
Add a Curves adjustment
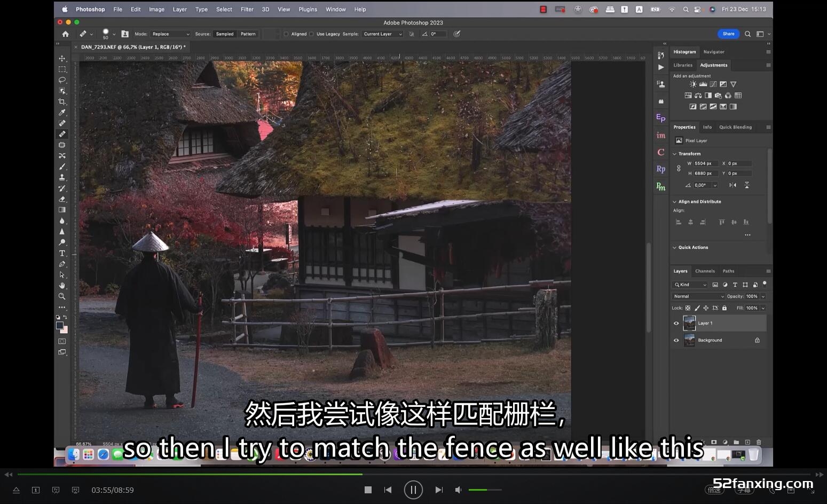tap(713, 84)
